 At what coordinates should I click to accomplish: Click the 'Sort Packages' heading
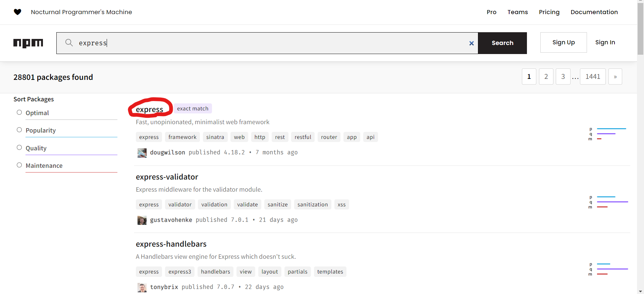pyautogui.click(x=34, y=99)
